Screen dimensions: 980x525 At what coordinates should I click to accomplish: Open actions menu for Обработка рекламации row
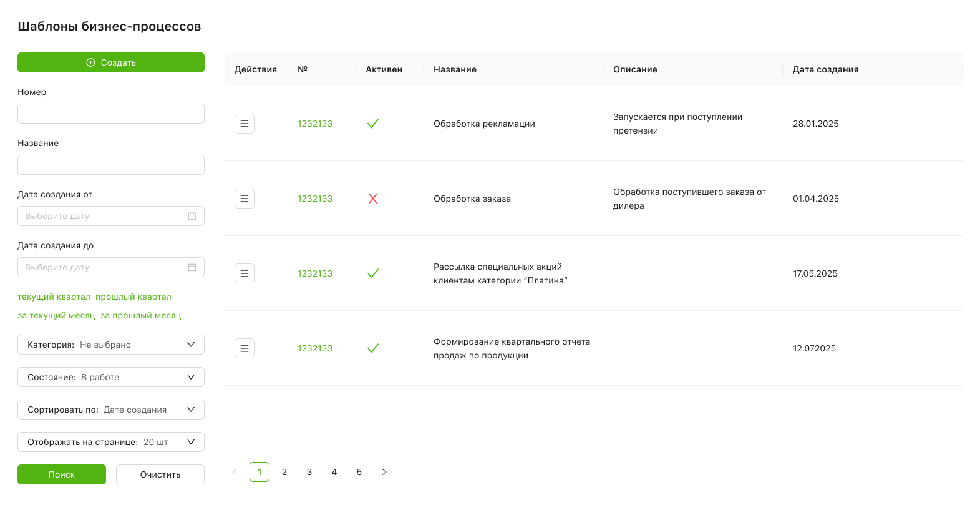(245, 124)
